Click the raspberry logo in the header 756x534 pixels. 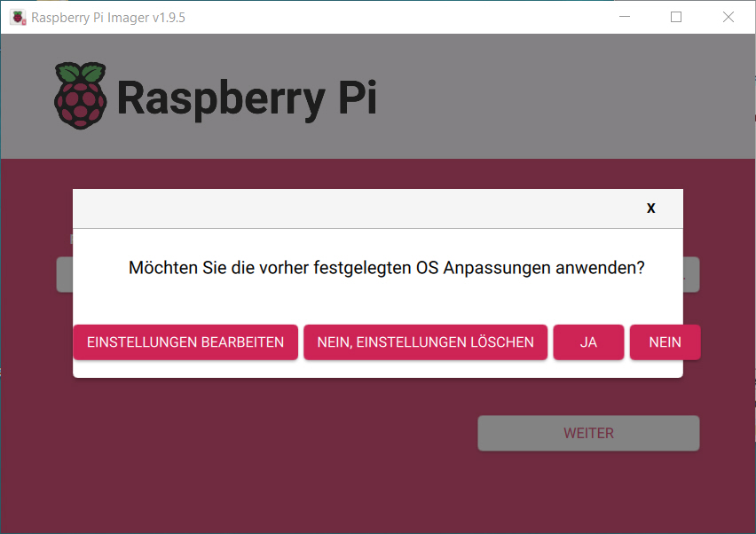coord(81,96)
